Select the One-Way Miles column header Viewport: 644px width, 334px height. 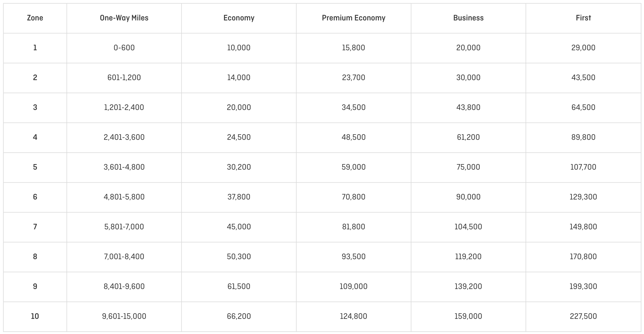tap(124, 18)
